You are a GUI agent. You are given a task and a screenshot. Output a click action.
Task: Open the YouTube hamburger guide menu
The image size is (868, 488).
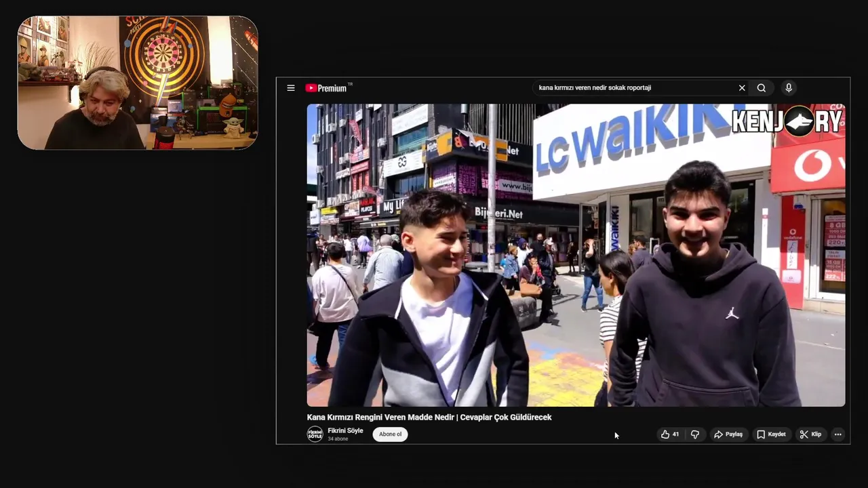point(291,88)
